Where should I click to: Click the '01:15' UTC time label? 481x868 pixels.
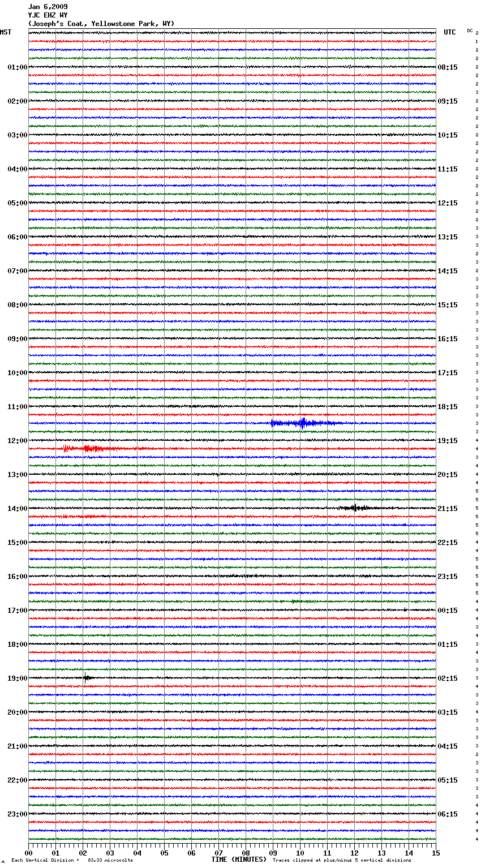448,644
